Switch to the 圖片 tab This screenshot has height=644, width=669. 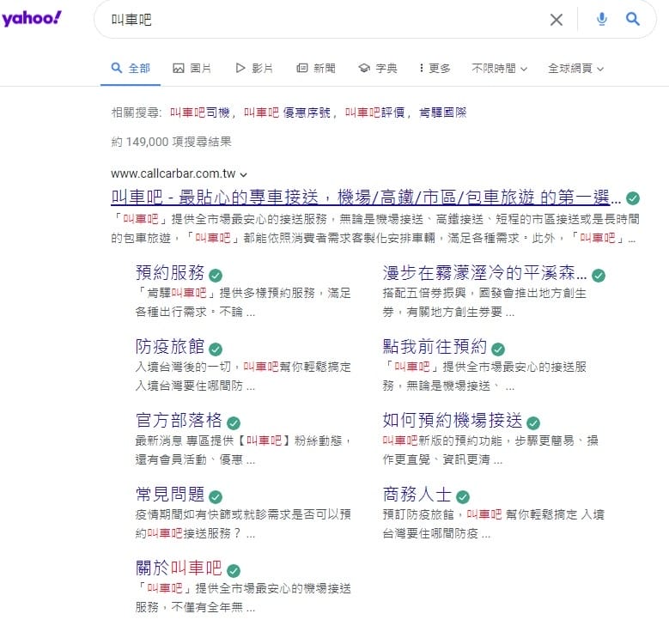click(x=192, y=68)
